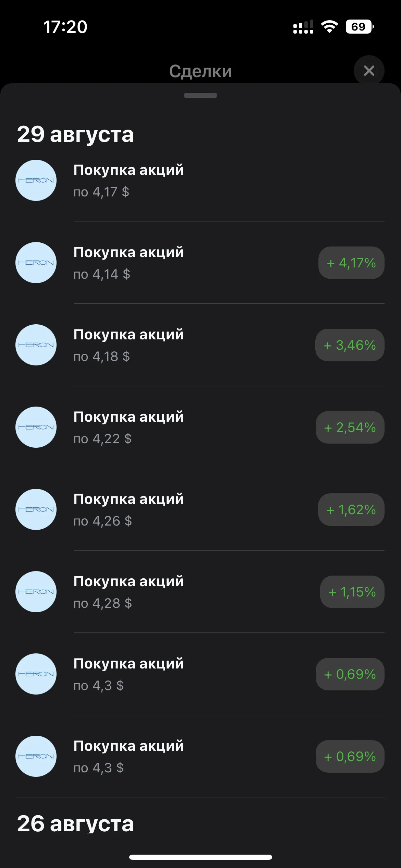Screen dimensions: 401x868
Task: Select the + 2,54% gain badge
Action: [350, 427]
